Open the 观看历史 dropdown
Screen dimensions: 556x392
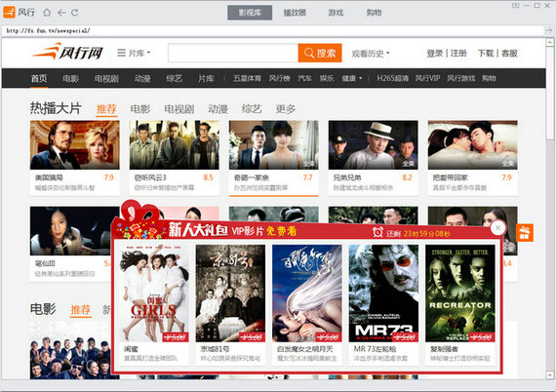point(371,54)
